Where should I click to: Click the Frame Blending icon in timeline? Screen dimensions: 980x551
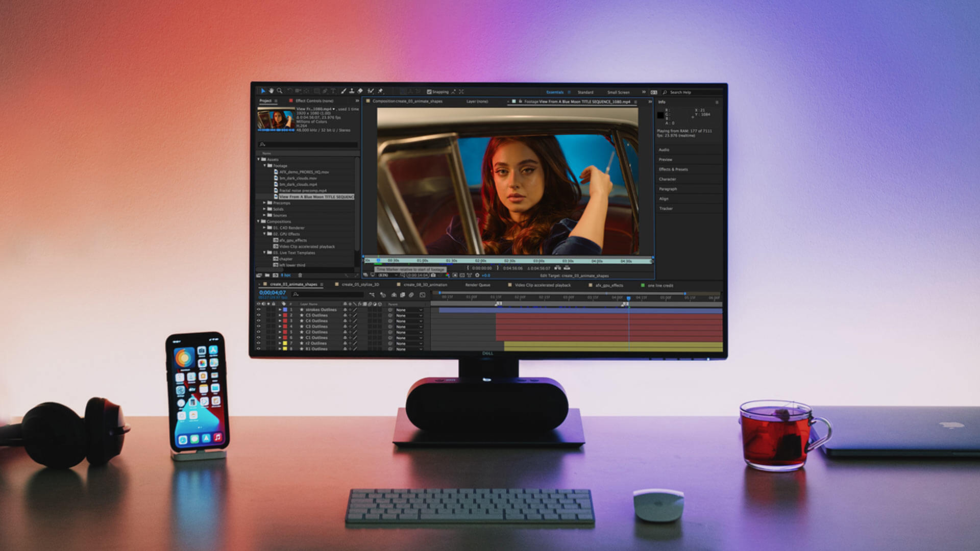pyautogui.click(x=403, y=295)
